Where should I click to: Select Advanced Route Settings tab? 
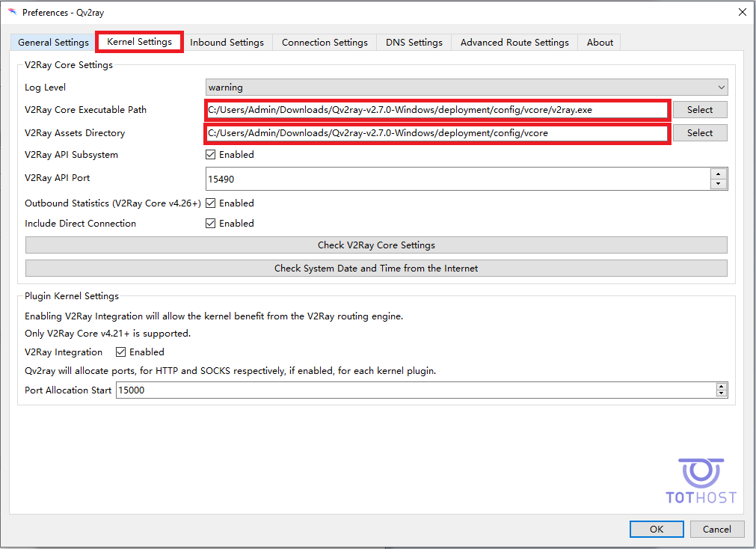pyautogui.click(x=514, y=43)
